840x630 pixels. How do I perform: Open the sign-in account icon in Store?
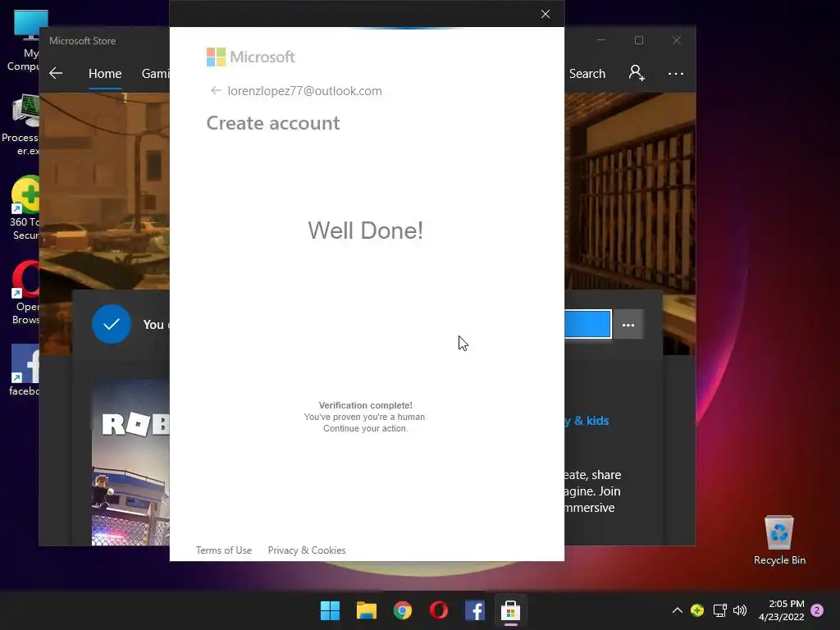(637, 73)
